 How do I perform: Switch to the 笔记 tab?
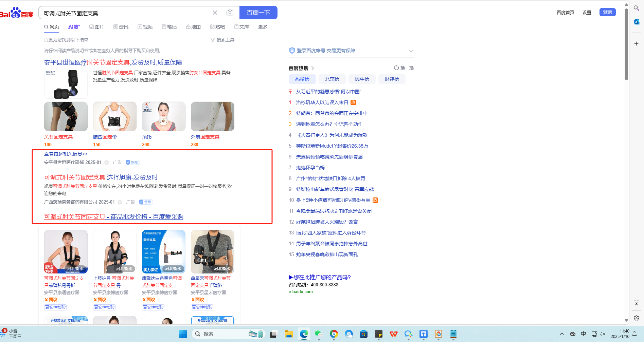point(169,27)
